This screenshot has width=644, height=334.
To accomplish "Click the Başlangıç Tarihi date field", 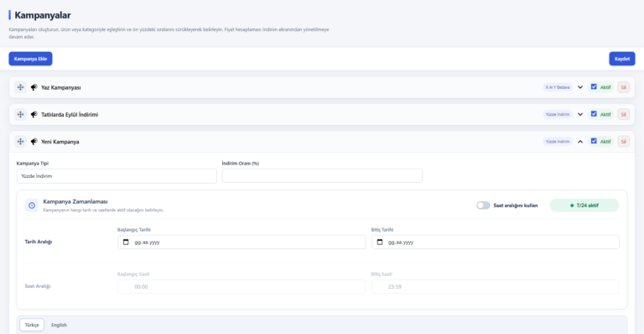I will pyautogui.click(x=241, y=242).
